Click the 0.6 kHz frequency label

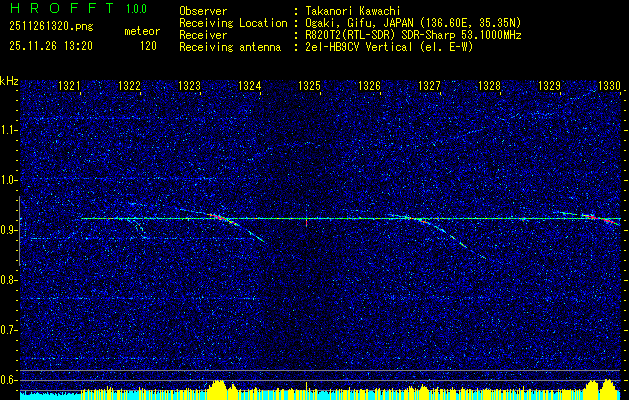[x=8, y=380]
